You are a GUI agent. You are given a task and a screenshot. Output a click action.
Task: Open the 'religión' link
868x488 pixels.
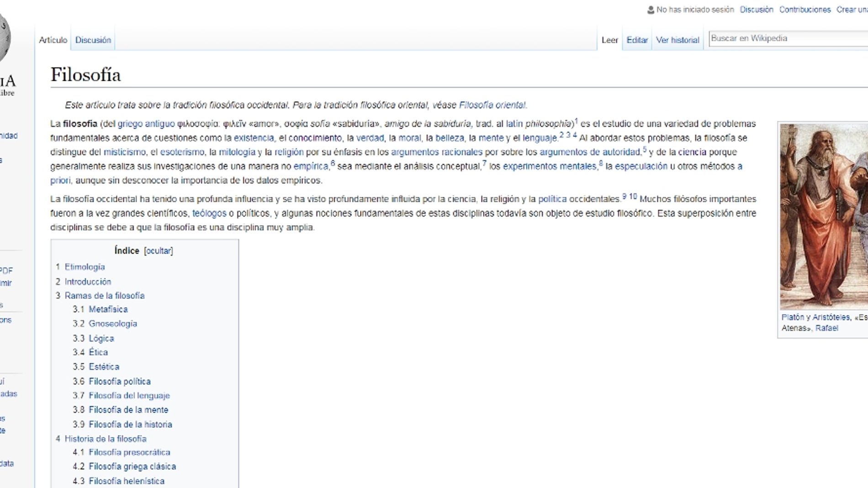pos(289,152)
